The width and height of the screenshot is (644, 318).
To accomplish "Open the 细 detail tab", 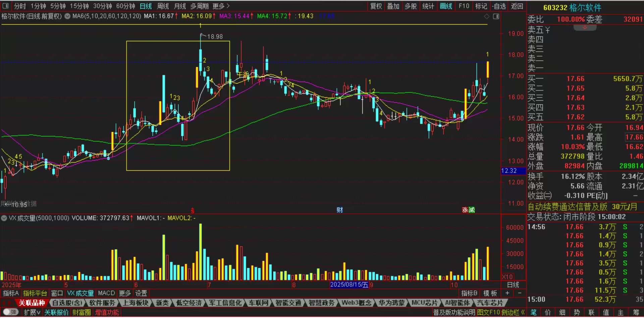I will [562, 312].
